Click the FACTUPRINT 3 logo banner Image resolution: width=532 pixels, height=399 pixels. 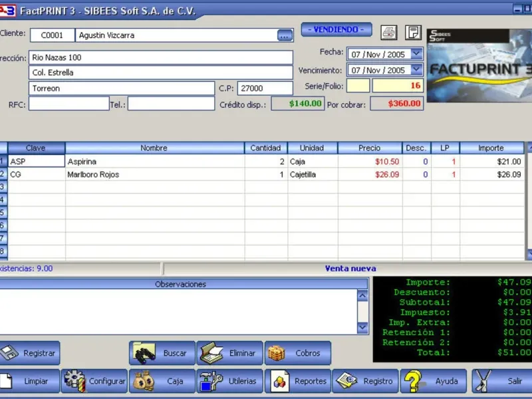click(479, 65)
